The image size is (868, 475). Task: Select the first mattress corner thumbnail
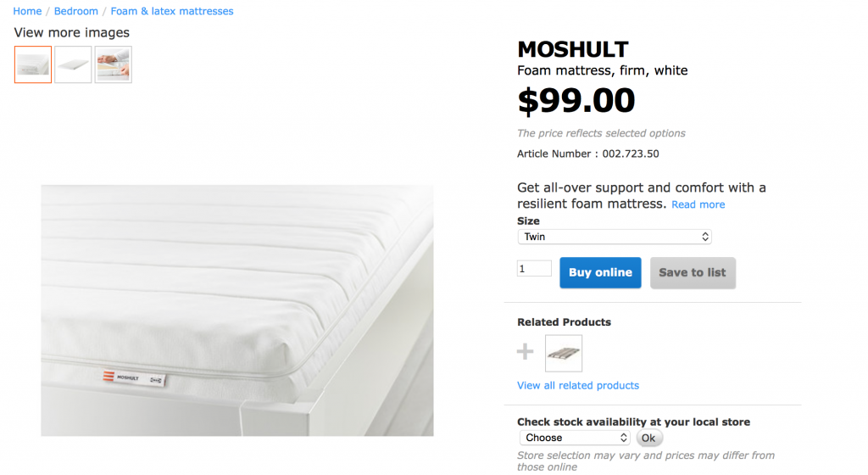pos(33,64)
